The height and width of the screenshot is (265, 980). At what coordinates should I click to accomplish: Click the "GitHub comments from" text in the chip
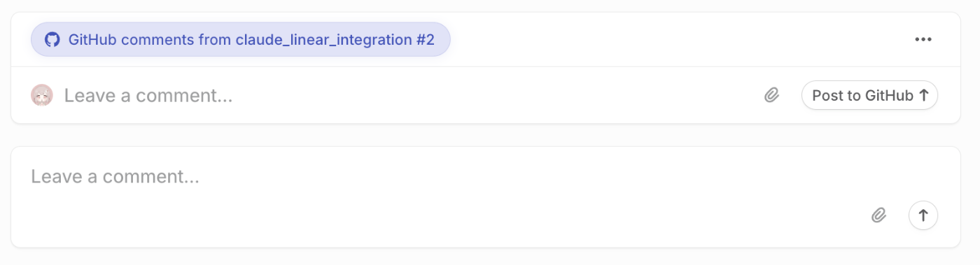click(x=150, y=39)
